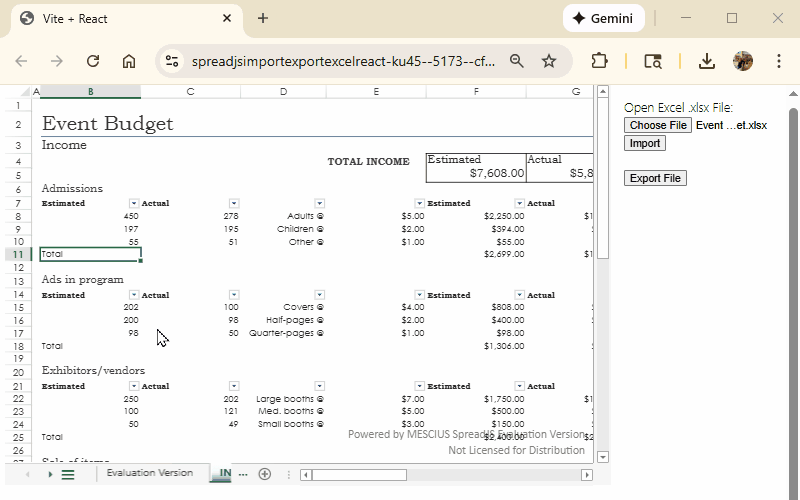Screen dimensions: 800x500
Task: Click the horizontal scrollbar thumb of spreadsheet
Action: (360, 475)
